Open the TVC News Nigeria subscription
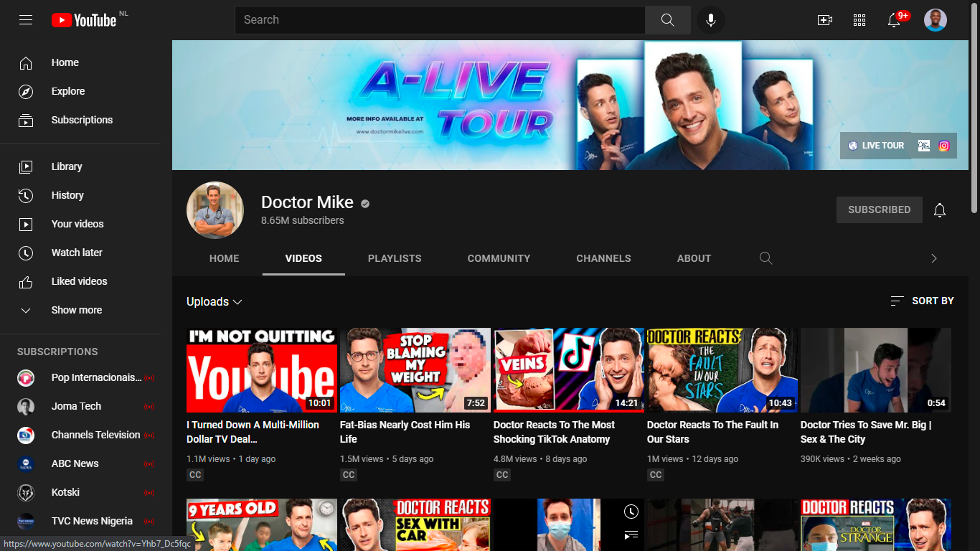Image resolution: width=980 pixels, height=551 pixels. 80,521
